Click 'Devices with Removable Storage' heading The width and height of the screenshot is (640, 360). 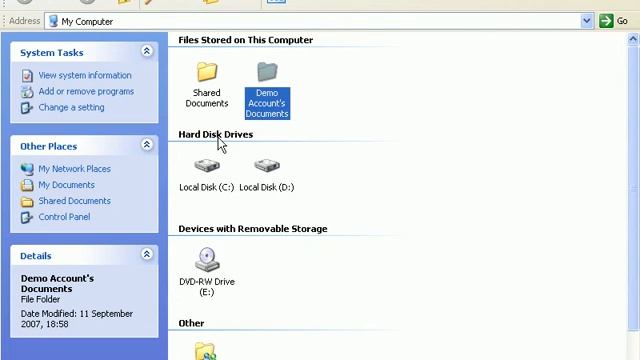tap(253, 229)
